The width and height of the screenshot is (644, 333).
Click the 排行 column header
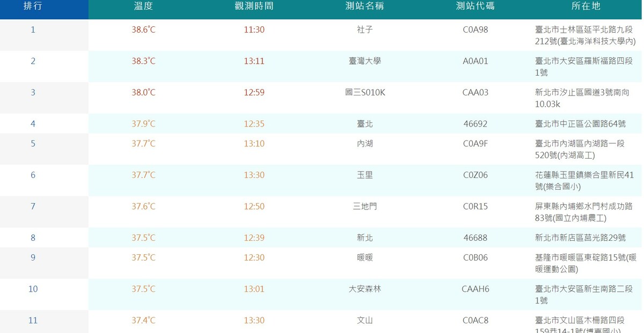click(x=33, y=6)
